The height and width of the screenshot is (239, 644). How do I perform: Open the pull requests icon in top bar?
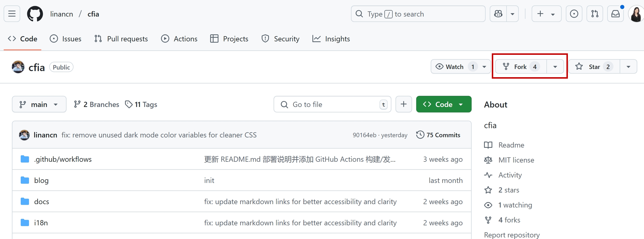pyautogui.click(x=595, y=14)
